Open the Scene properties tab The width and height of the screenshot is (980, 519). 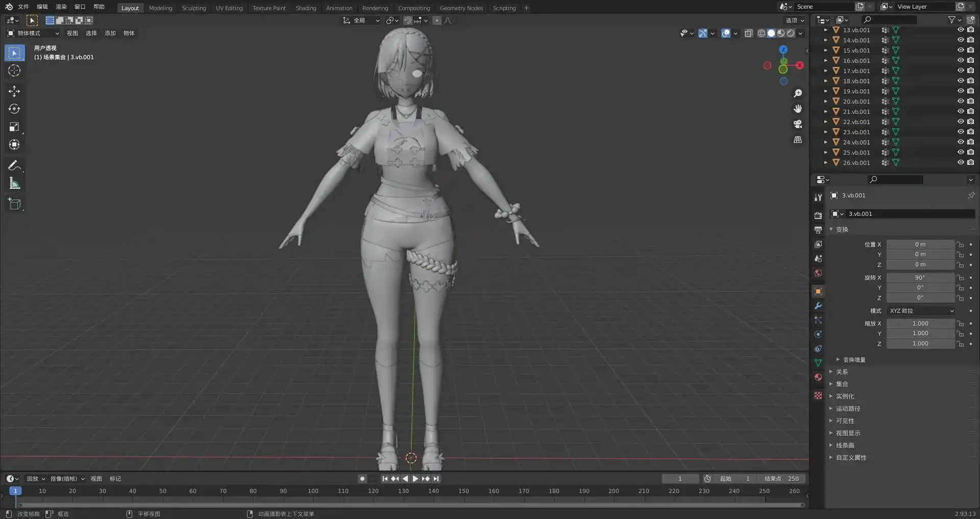tap(818, 259)
